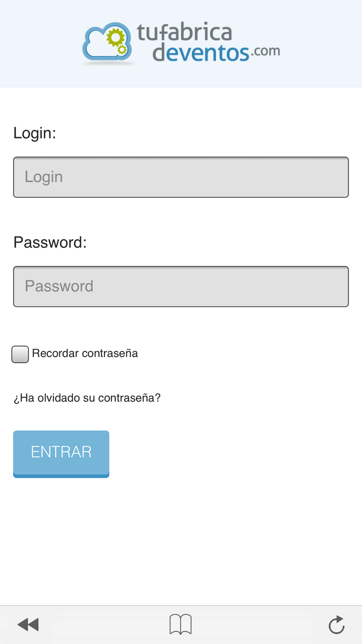Click the Login: field label
Image resolution: width=362 pixels, height=644 pixels.
click(x=35, y=133)
